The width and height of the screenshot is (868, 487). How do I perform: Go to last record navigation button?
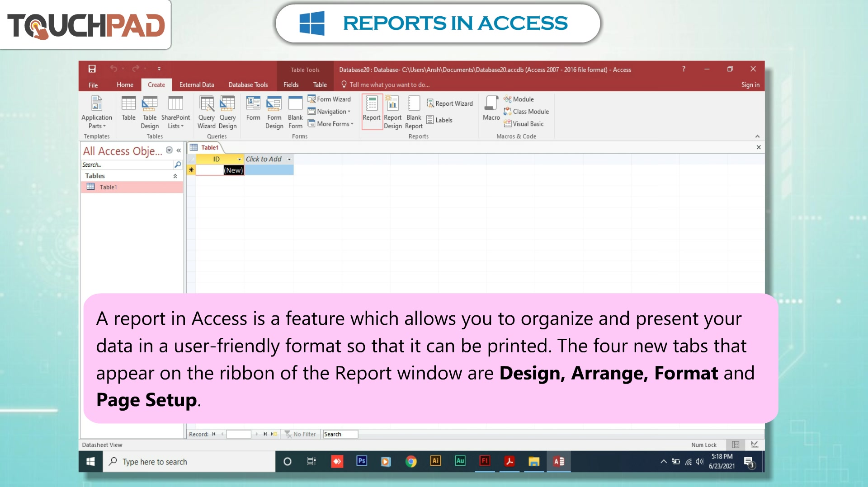pos(265,434)
